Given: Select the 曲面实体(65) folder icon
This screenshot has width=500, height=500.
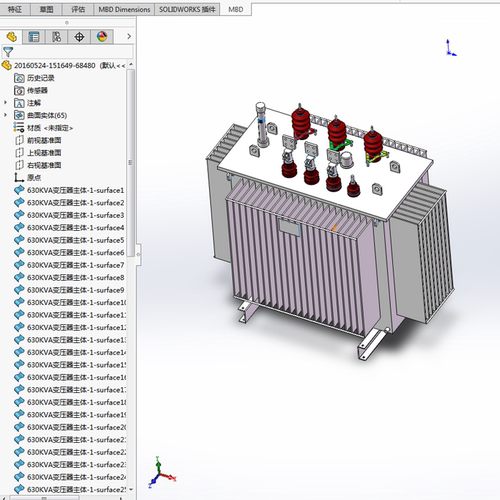Looking at the screenshot, I should (19, 115).
